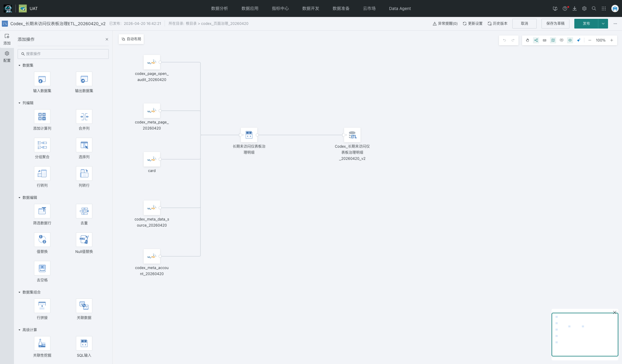This screenshot has width=622, height=364.
Task: Toggle the connection lines display button
Action: pyautogui.click(x=536, y=40)
